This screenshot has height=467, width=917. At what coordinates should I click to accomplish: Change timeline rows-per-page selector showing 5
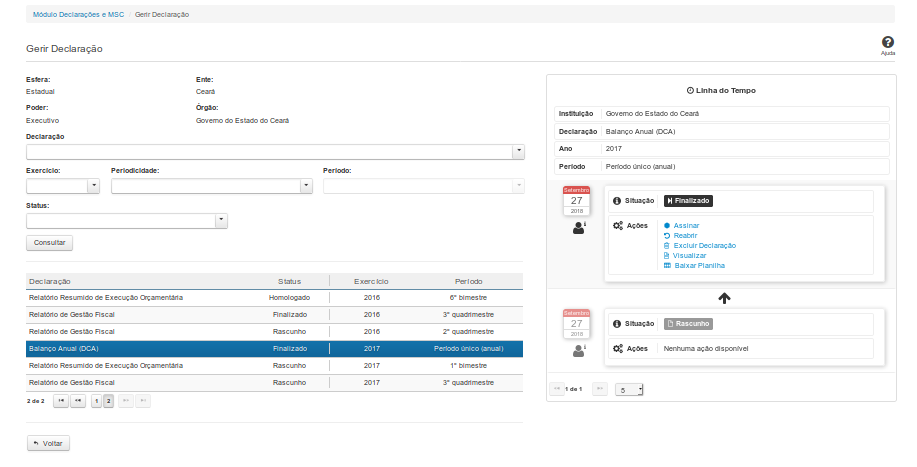(x=631, y=389)
